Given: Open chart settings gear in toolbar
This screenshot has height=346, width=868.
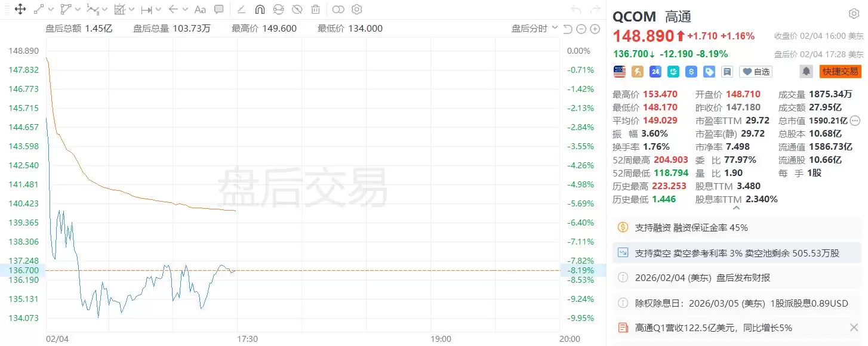Looking at the screenshot, I should point(357,10).
